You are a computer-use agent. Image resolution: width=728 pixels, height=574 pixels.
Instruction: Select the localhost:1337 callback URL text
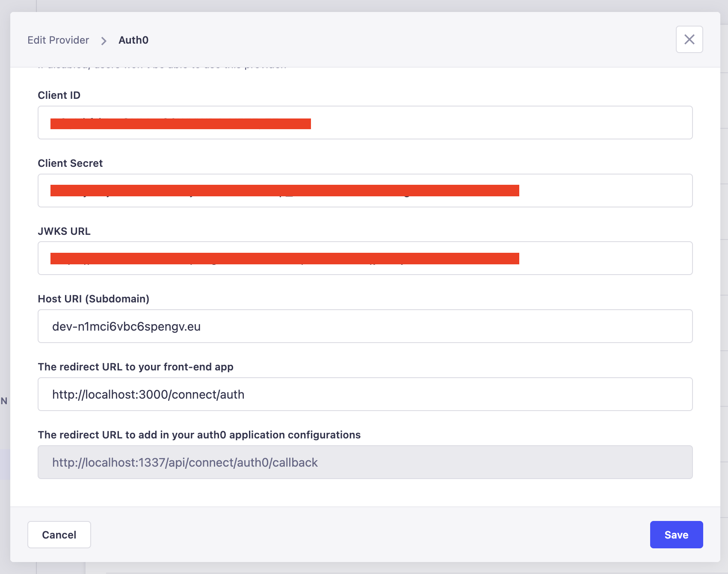185,462
